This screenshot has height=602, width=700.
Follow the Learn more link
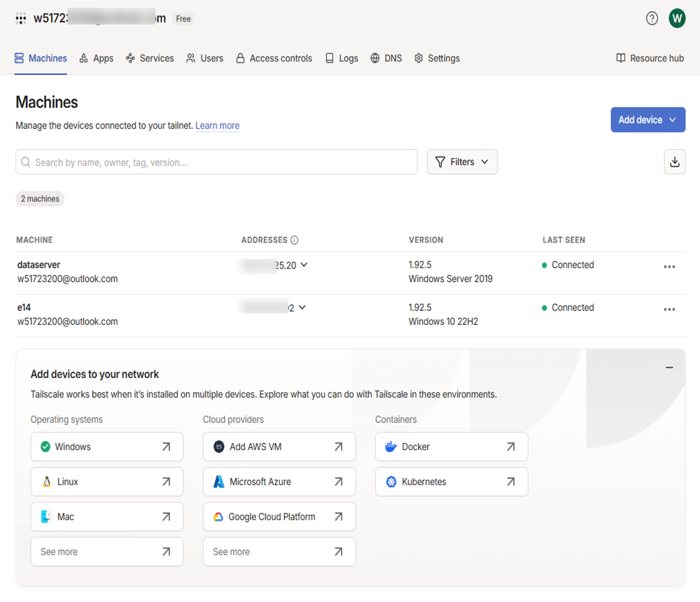pos(217,126)
